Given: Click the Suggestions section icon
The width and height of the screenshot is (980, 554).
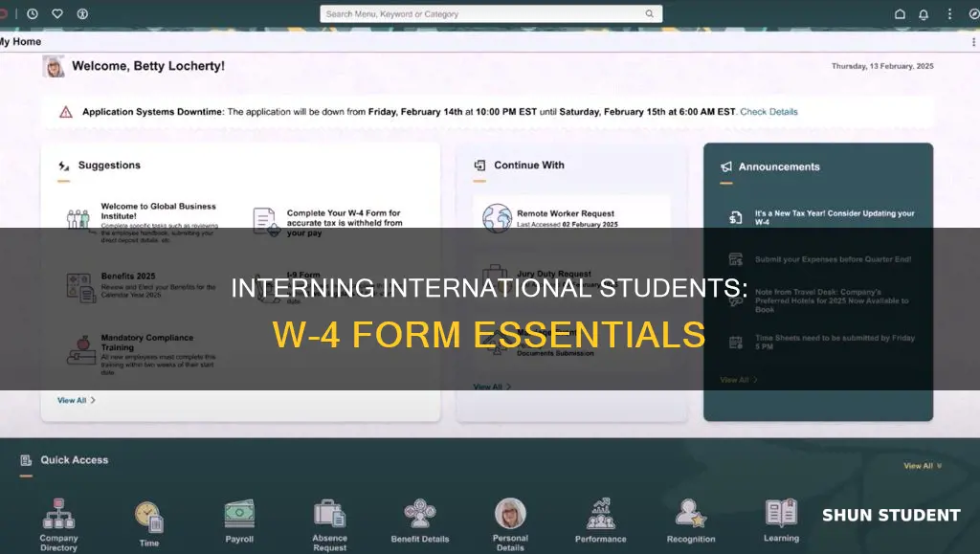Looking at the screenshot, I should click(x=64, y=166).
